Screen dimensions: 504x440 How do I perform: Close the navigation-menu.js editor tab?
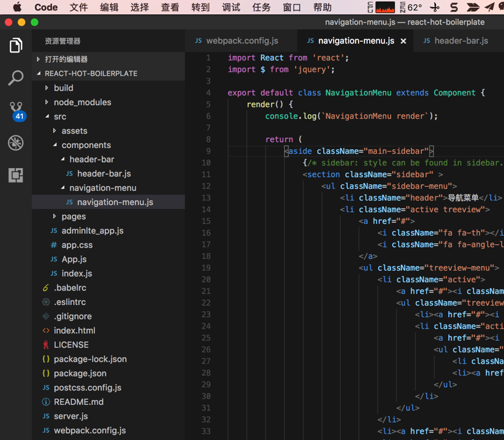click(403, 41)
